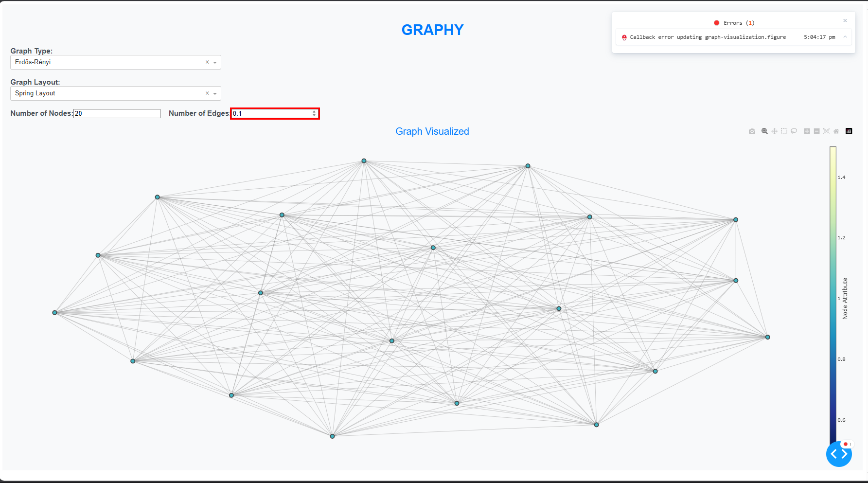Choose the Box Select tool
868x483 pixels.
(784, 131)
